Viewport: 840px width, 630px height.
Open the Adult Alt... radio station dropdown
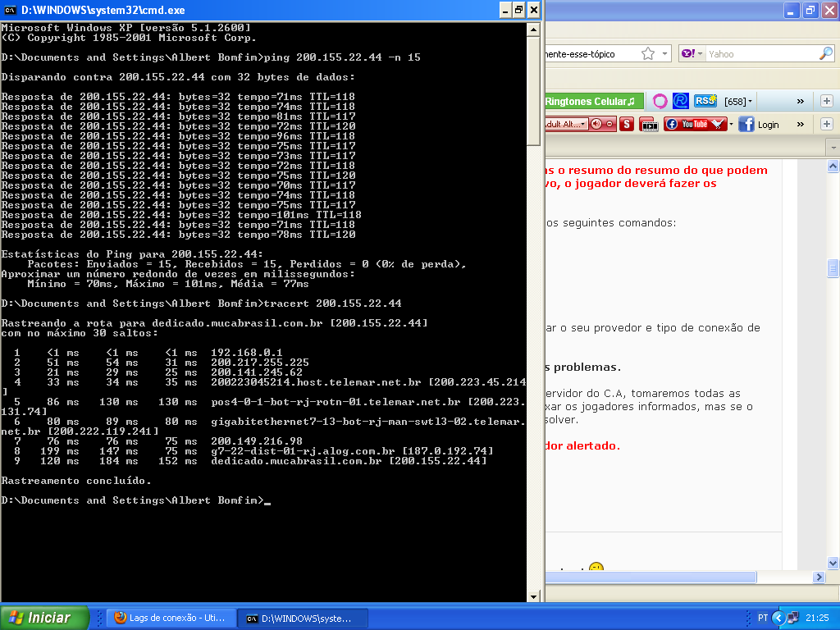click(566, 124)
